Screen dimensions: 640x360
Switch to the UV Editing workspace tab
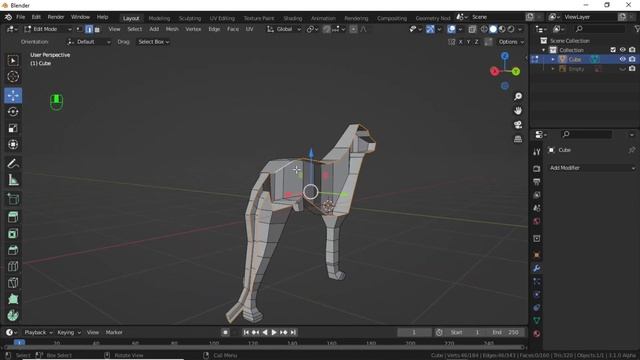[222, 18]
